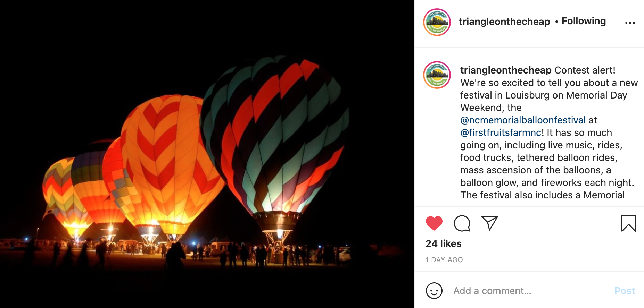The width and height of the screenshot is (644, 308).
Task: Click the caption username triangleonthecheap
Action: (x=506, y=70)
